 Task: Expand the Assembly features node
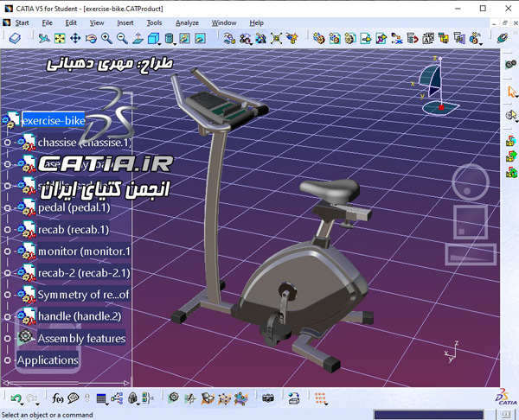click(7, 338)
